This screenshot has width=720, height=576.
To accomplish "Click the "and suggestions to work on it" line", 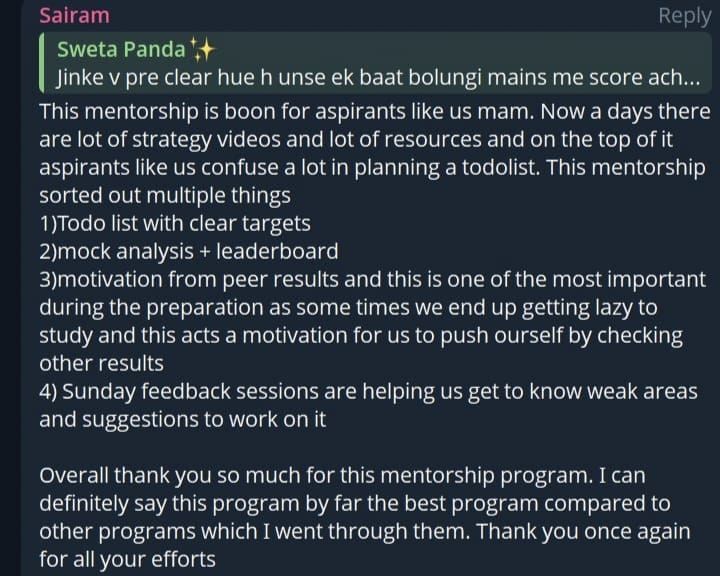I will click(182, 419).
